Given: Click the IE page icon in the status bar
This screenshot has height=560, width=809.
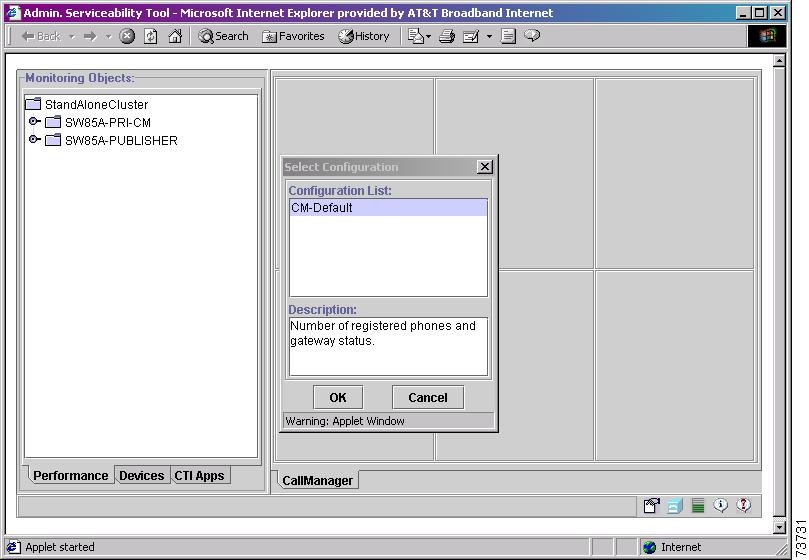Looking at the screenshot, I should click(13, 547).
